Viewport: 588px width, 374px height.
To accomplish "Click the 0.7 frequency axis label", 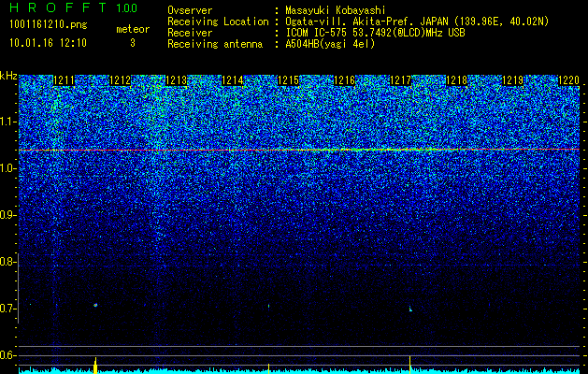I will coord(7,309).
